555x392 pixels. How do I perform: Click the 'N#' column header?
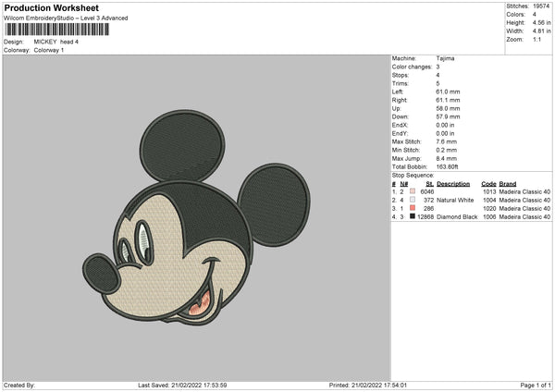404,184
